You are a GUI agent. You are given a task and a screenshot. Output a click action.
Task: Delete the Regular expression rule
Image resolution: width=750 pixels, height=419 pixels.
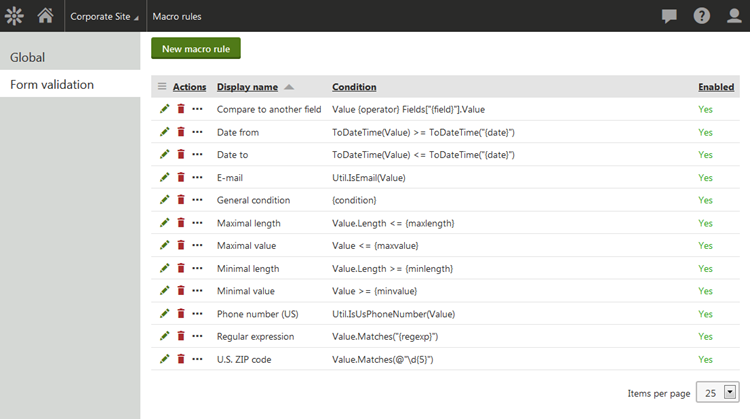tap(181, 336)
